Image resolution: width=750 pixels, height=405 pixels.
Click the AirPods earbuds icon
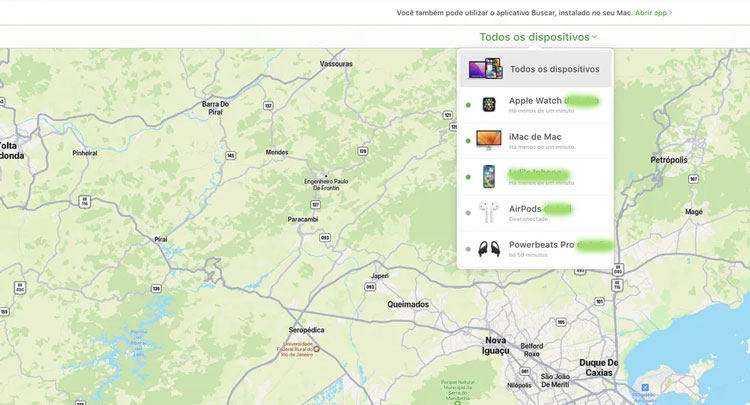[x=488, y=213]
